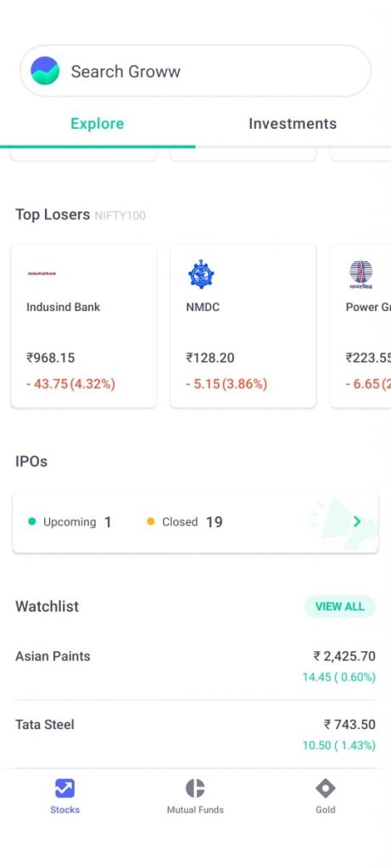Open the Indusind Bank stock card
Screen dimensions: 391x868
[84, 326]
